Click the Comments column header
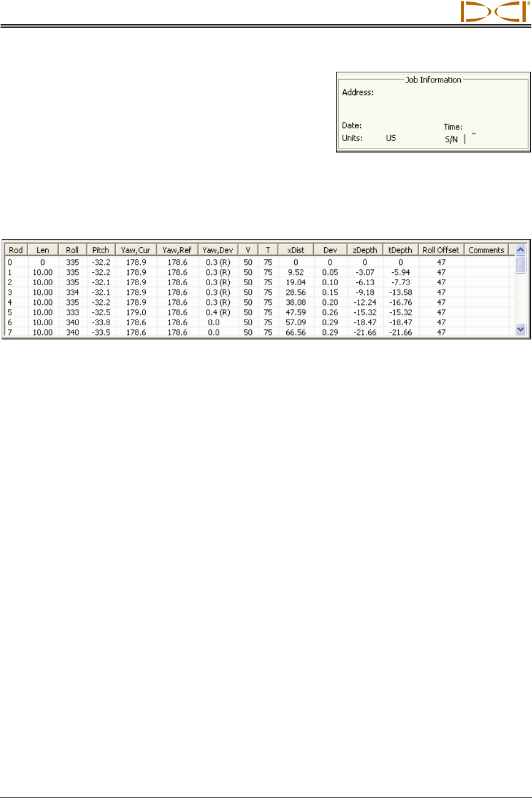Image resolution: width=532 pixels, height=798 pixels. point(486,250)
